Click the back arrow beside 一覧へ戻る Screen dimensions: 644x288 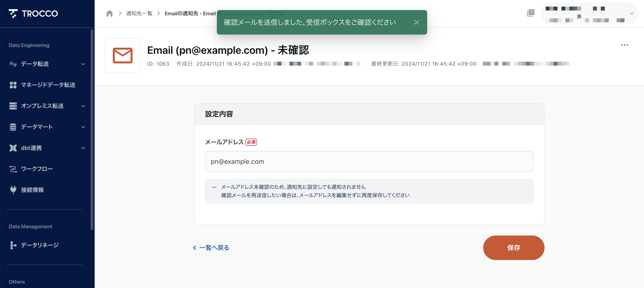[x=195, y=248]
